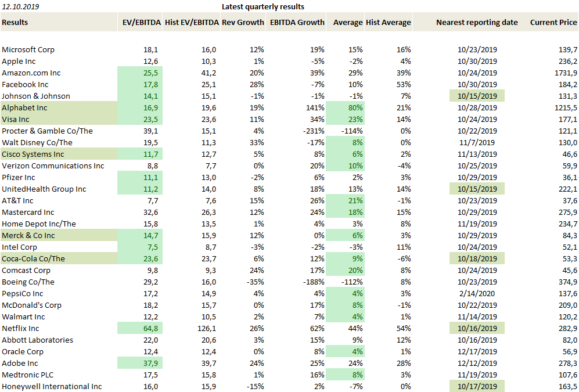The width and height of the screenshot is (579, 392).
Task: Select the 'Abbott Laboratories' cell
Action: point(37,340)
